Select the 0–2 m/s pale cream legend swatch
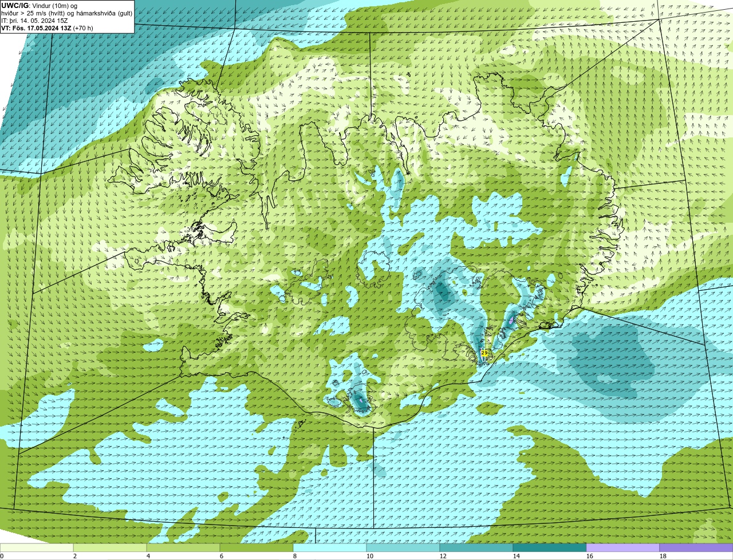This screenshot has height=560, width=733. click(37, 547)
